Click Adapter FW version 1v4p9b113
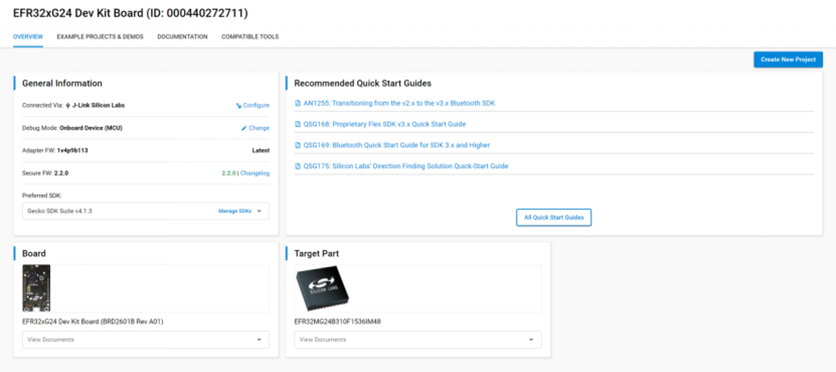Viewport: 836px width, 372px height. point(73,151)
